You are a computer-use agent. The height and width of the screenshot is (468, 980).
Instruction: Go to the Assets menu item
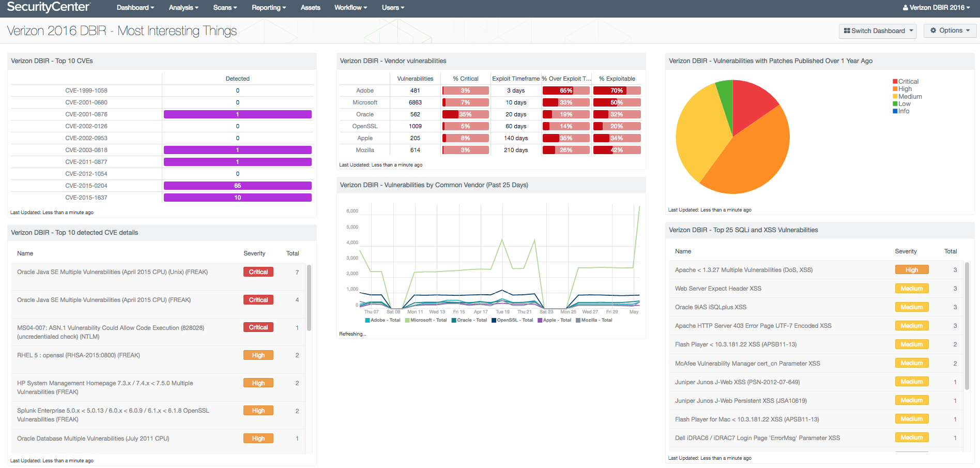click(x=310, y=8)
